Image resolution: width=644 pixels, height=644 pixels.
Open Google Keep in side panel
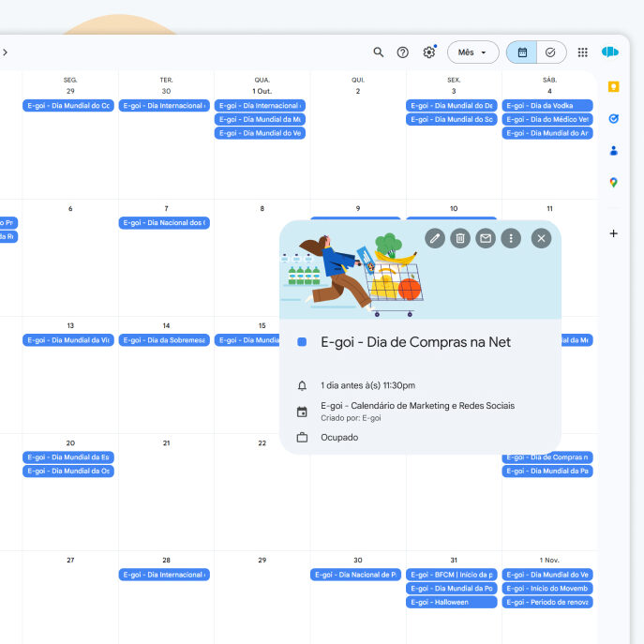tap(613, 87)
